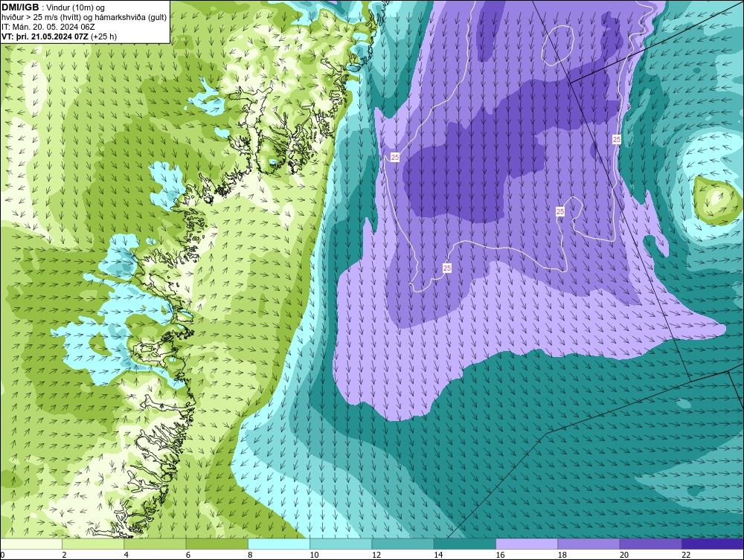
Task: Click the legend scale value 18
Action: (562, 556)
